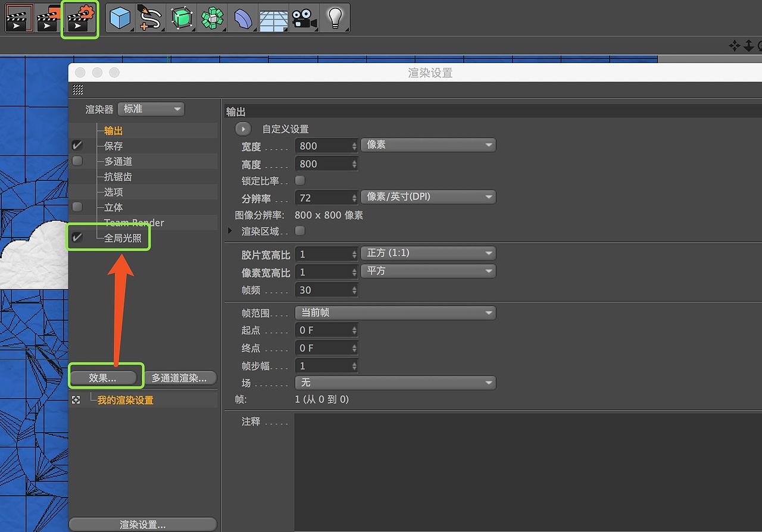Select 我的渲染设置 preset entry
762x532 pixels.
125,400
